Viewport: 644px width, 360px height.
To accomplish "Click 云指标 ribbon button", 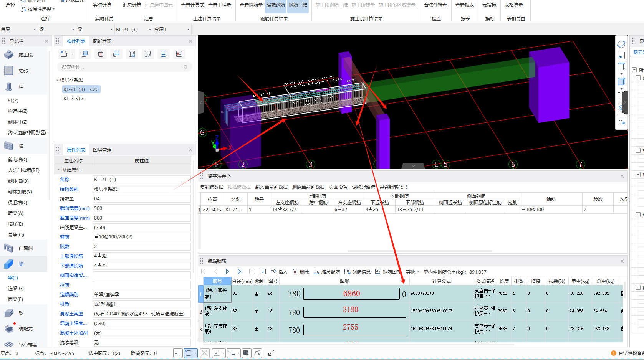I will (x=489, y=5).
